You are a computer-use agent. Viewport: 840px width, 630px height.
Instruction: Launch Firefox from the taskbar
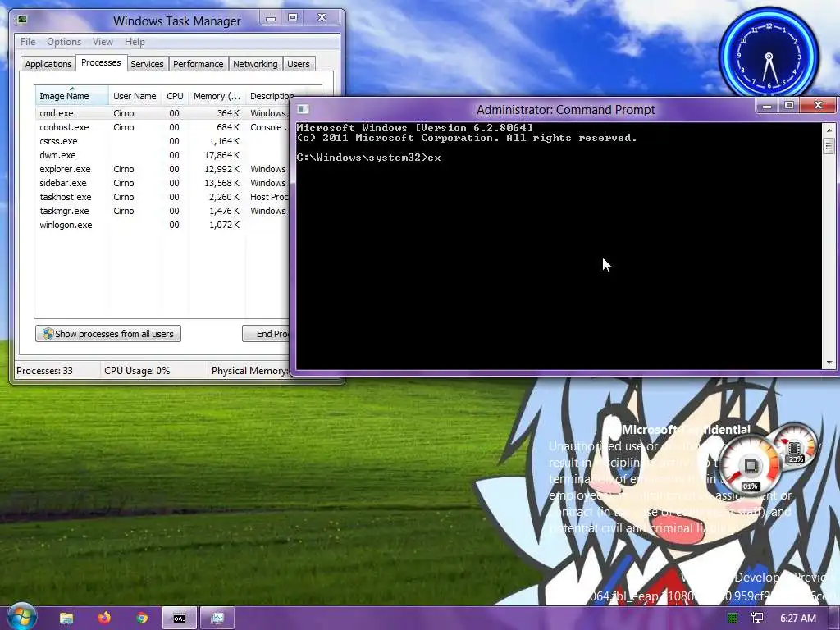(x=104, y=618)
